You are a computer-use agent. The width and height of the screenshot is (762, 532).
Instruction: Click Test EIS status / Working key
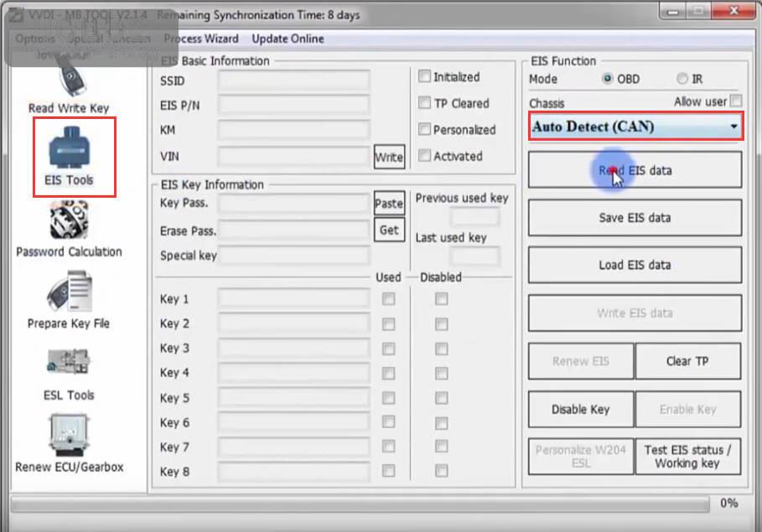[x=687, y=457]
